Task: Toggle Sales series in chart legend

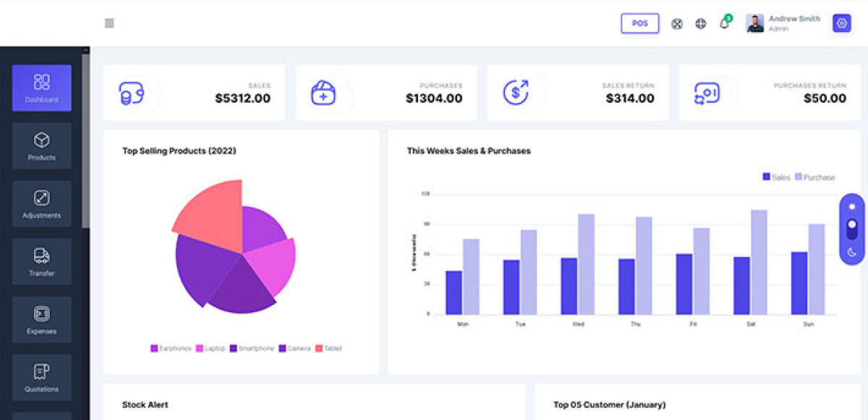Action: tap(776, 177)
